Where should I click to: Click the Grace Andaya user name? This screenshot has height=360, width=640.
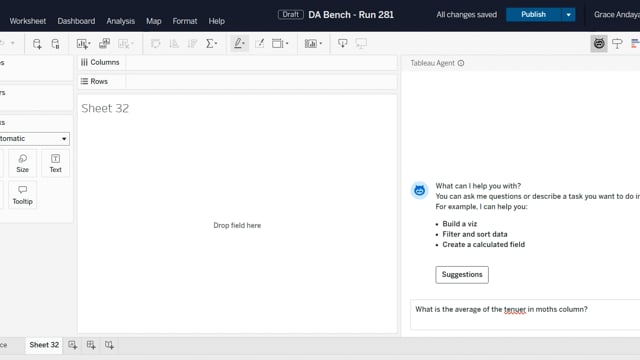point(617,15)
